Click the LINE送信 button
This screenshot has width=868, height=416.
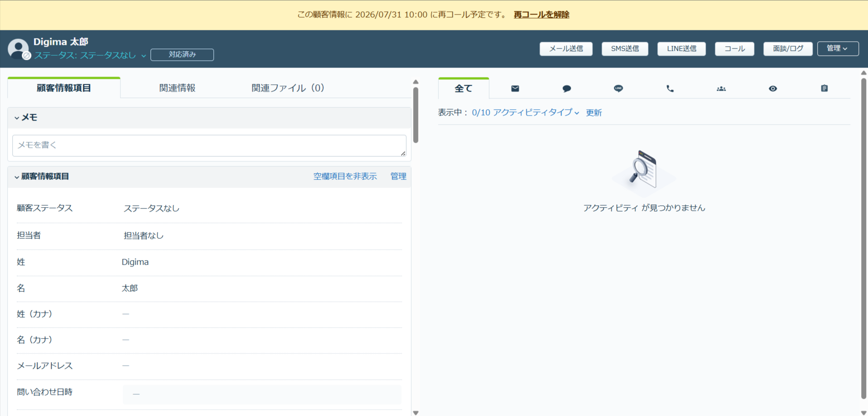click(x=681, y=48)
